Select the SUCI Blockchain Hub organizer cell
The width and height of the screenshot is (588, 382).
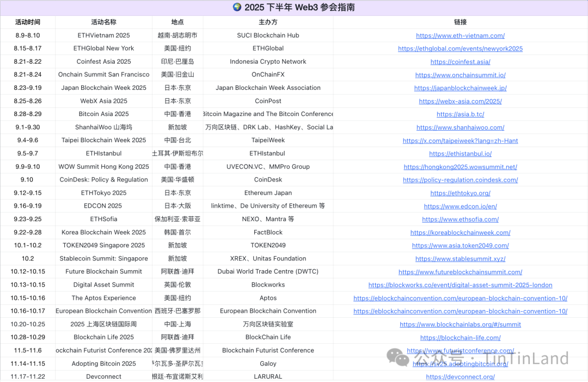click(268, 35)
